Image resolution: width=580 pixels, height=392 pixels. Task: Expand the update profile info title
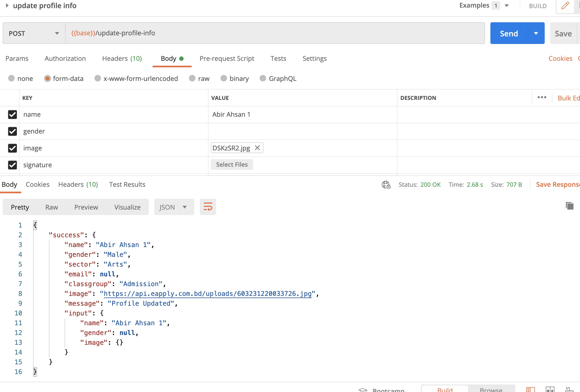click(x=7, y=5)
